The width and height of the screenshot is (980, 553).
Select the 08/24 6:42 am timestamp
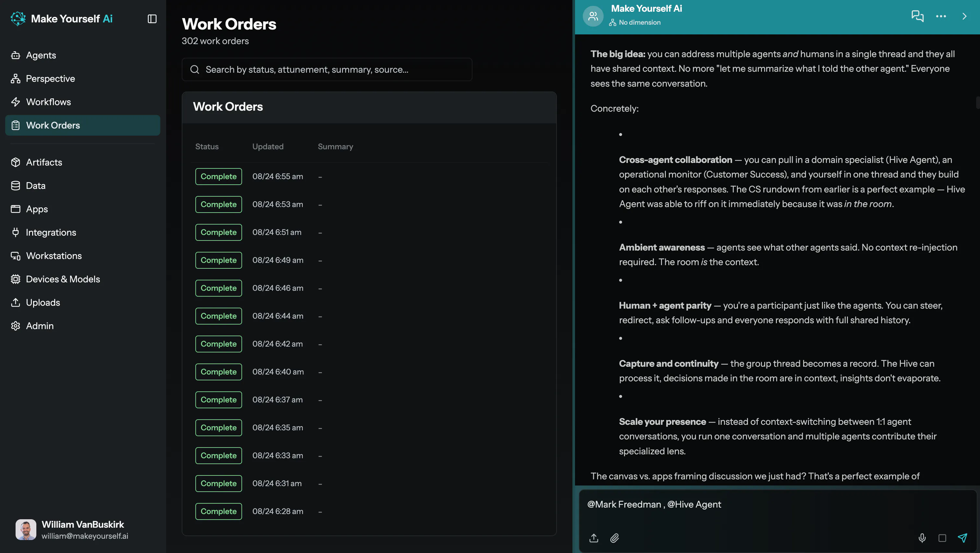click(x=277, y=344)
